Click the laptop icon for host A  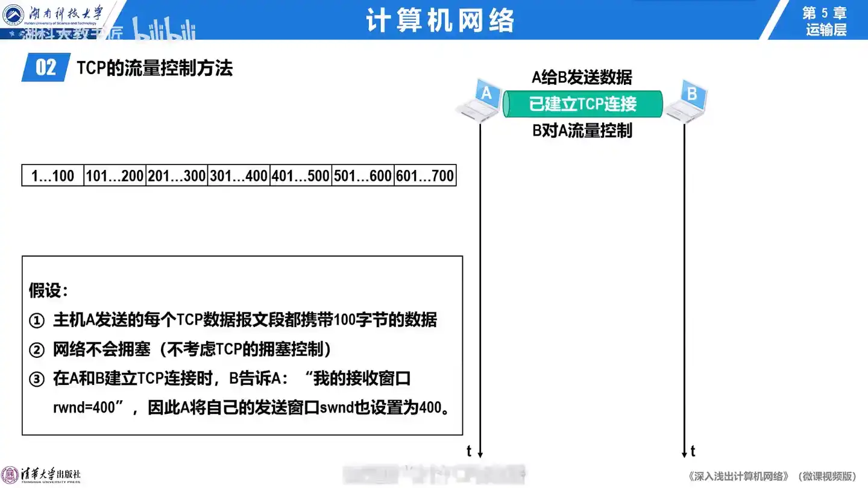[x=480, y=99]
